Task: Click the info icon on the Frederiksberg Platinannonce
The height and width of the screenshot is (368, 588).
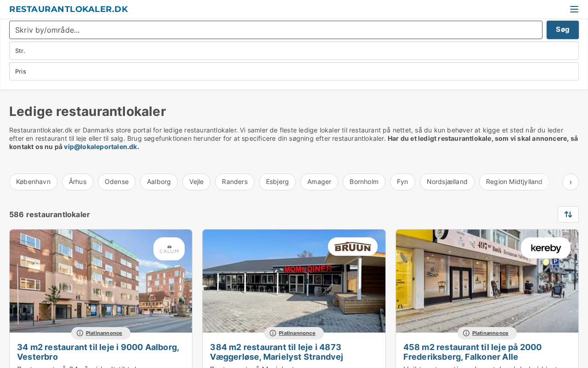Action: [466, 333]
